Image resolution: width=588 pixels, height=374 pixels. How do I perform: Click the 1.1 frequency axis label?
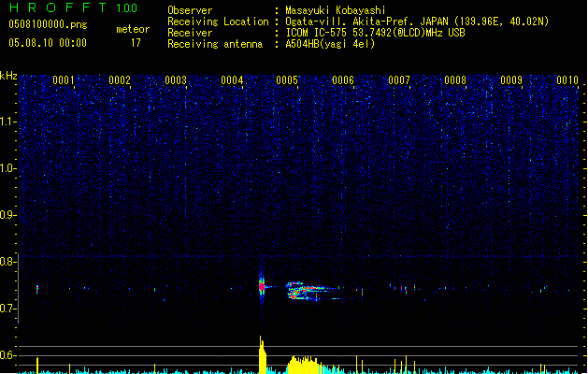7,122
